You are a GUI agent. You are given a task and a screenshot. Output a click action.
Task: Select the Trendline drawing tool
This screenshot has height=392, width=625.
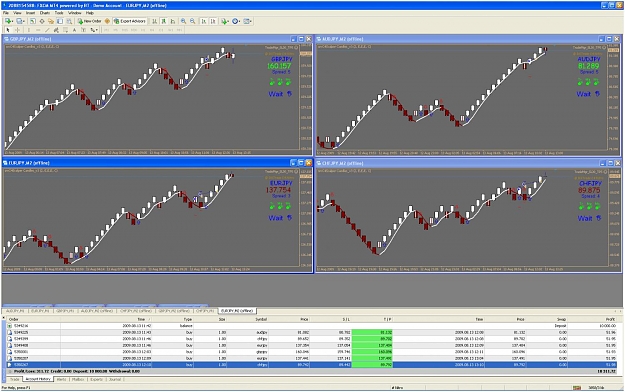click(x=47, y=30)
